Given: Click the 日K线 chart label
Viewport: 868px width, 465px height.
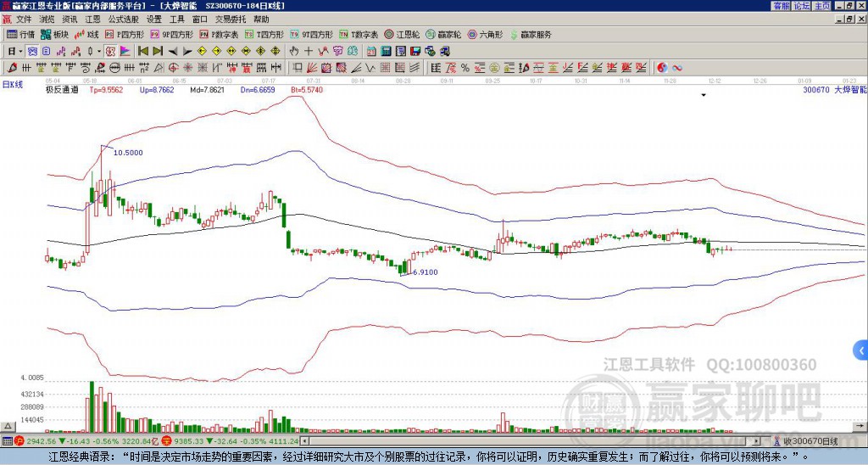Looking at the screenshot, I should tap(13, 85).
